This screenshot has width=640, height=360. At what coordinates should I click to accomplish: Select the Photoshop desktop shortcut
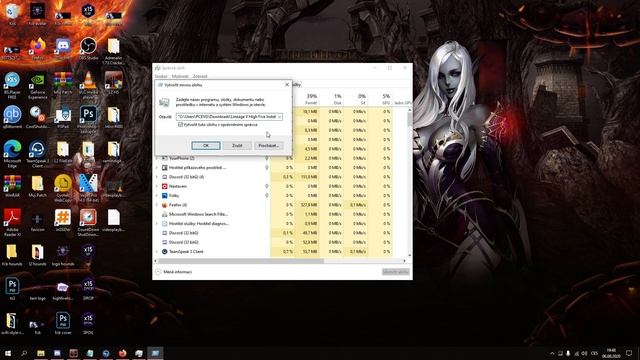[88, 119]
